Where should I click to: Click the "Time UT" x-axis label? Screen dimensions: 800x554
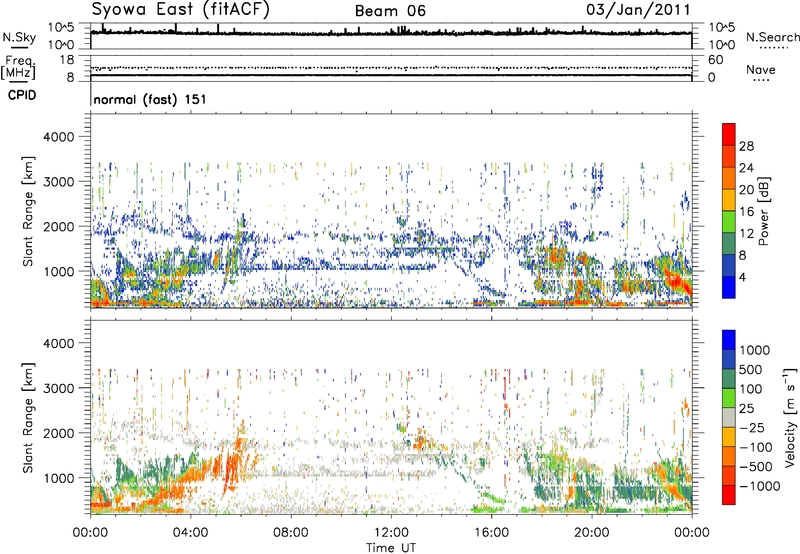click(391, 548)
